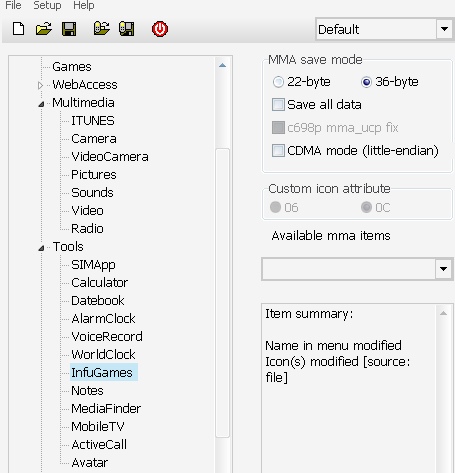Image resolution: width=455 pixels, height=473 pixels.
Task: Open the Default profile dropdown
Action: (x=444, y=29)
